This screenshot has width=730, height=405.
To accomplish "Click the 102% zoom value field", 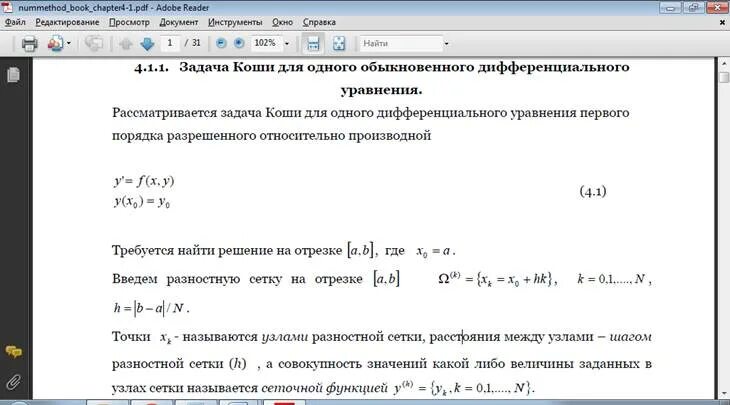I will (265, 43).
